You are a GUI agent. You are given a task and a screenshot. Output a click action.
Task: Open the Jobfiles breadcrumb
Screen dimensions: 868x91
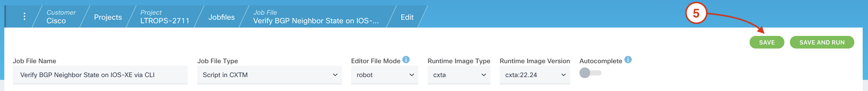(221, 17)
